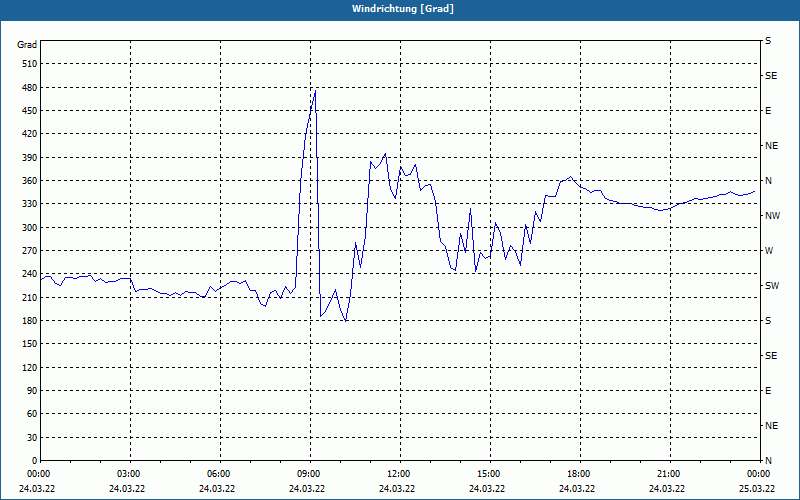This screenshot has width=800, height=500.
Task: Select the 06:00 time label
Action: pyautogui.click(x=218, y=474)
